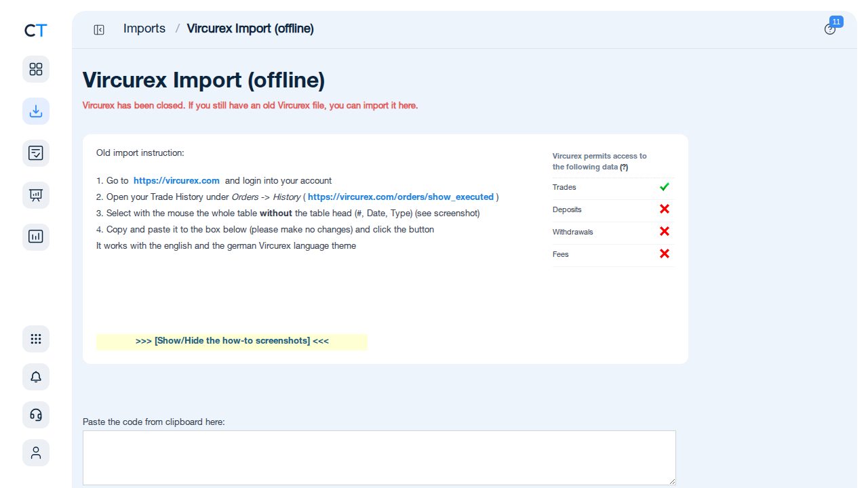868x488 pixels.
Task: Click the 'Vircurex permits access to' heading
Action: [599, 156]
